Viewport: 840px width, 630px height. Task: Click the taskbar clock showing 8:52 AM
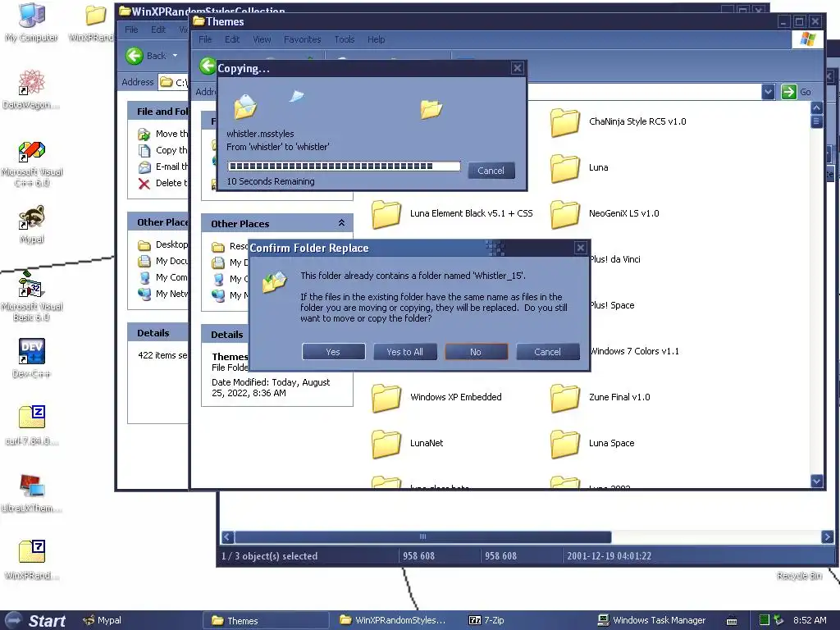click(810, 620)
